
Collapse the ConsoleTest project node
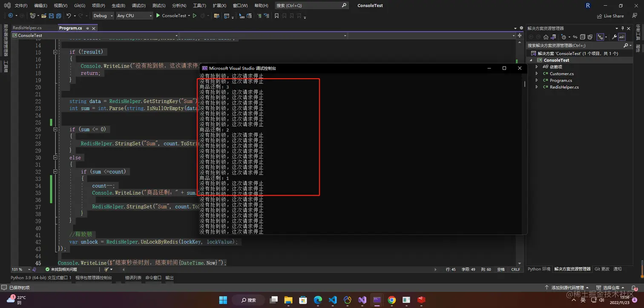pyautogui.click(x=531, y=60)
